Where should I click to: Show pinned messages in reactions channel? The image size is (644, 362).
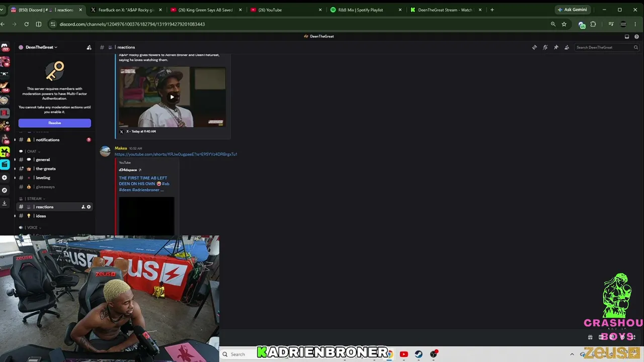(x=556, y=47)
